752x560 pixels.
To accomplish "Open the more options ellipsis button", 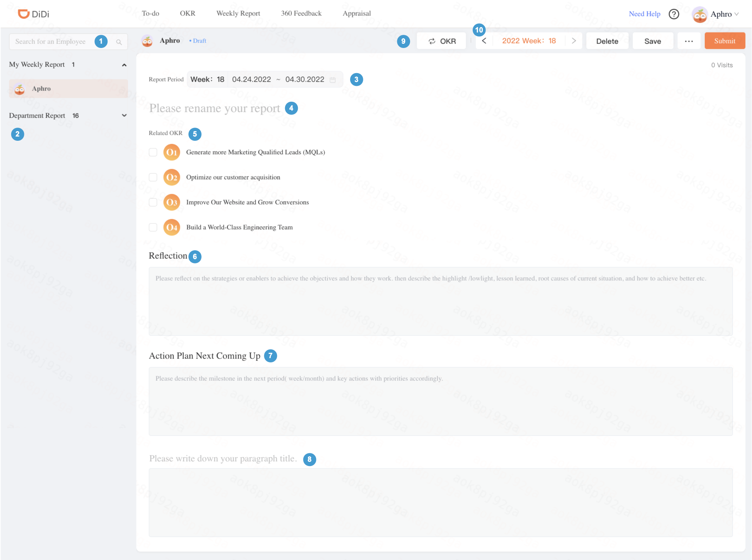I will [x=689, y=41].
